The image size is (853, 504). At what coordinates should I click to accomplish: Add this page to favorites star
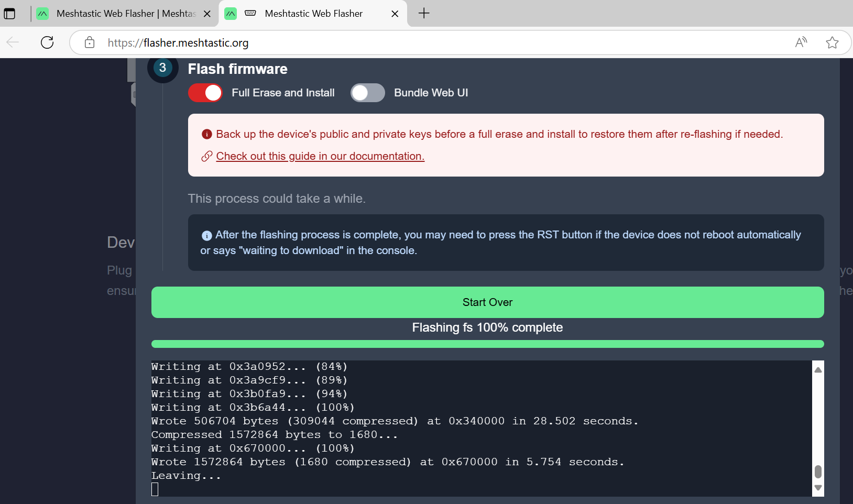(x=832, y=42)
